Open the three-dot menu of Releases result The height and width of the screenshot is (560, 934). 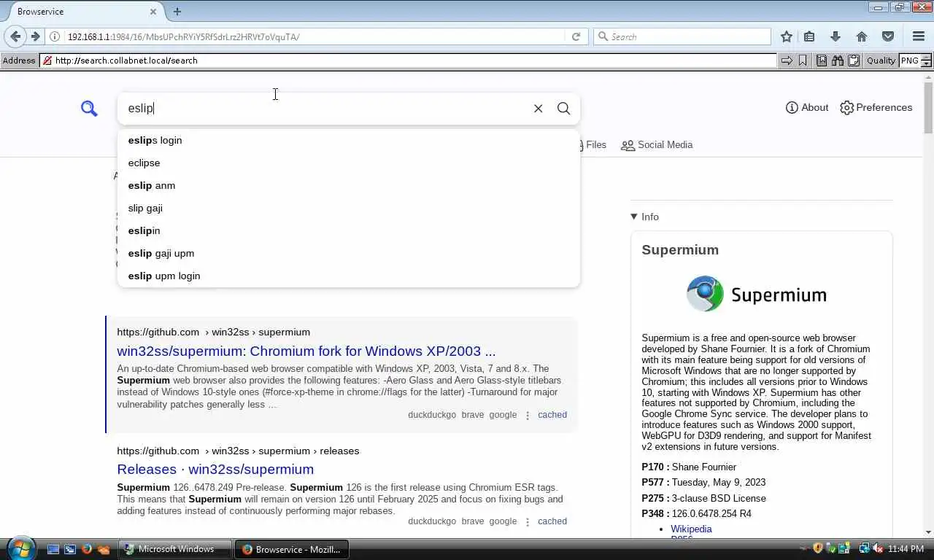(528, 521)
